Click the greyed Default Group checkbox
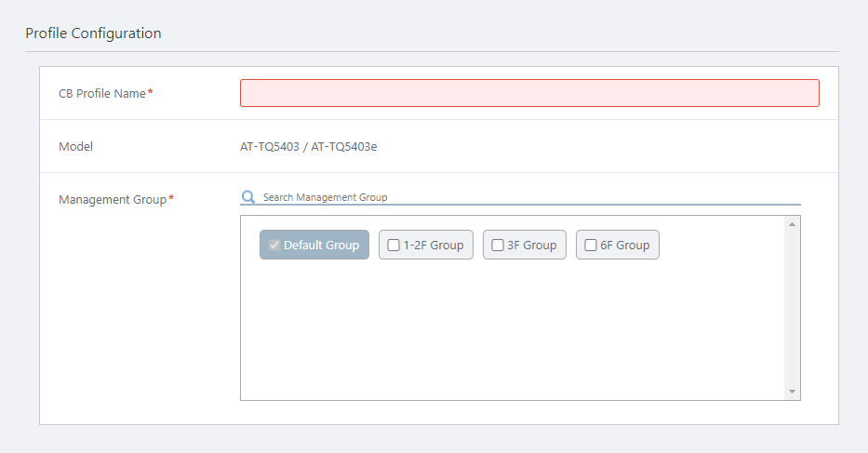This screenshot has width=868, height=453. (274, 246)
